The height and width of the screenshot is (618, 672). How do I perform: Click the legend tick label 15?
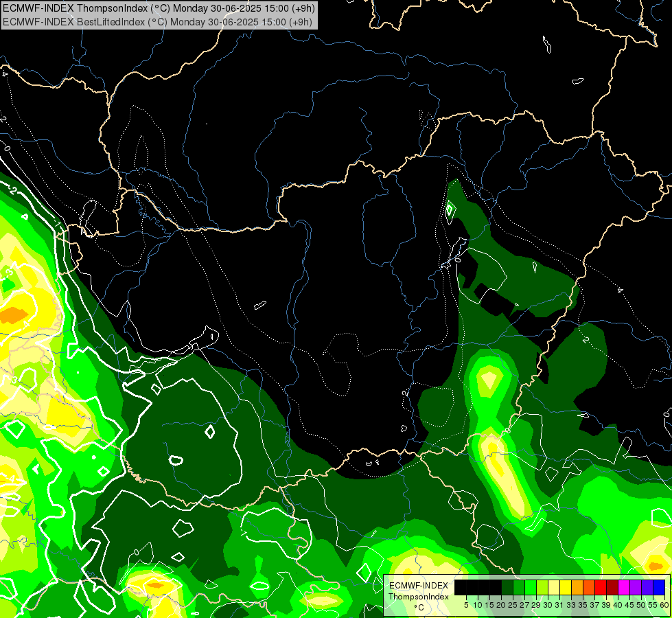click(x=490, y=605)
